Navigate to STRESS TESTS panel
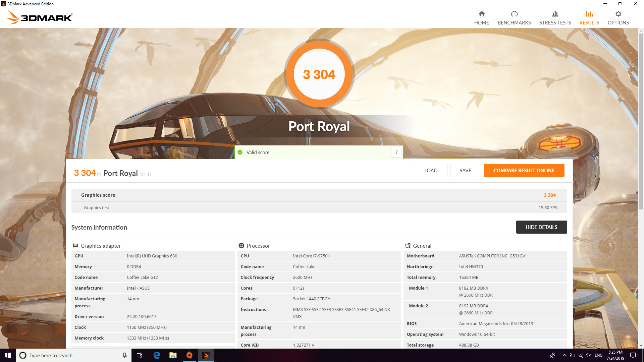 coord(555,17)
